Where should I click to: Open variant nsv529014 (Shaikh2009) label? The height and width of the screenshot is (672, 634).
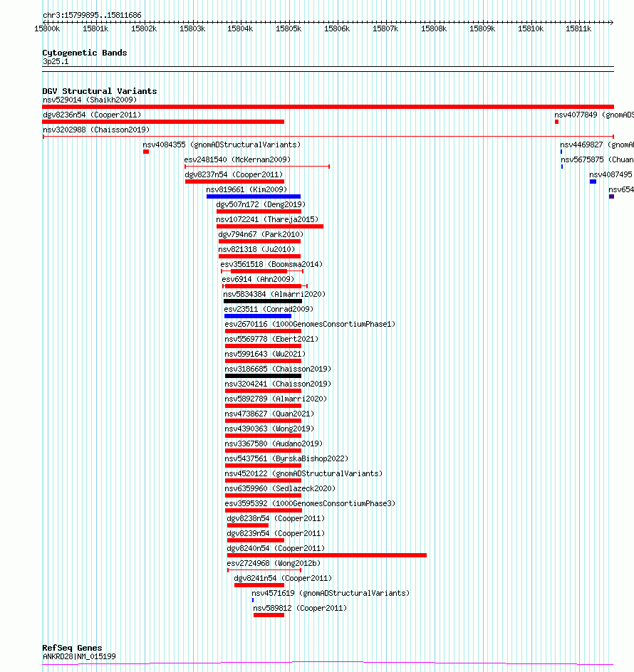point(90,100)
